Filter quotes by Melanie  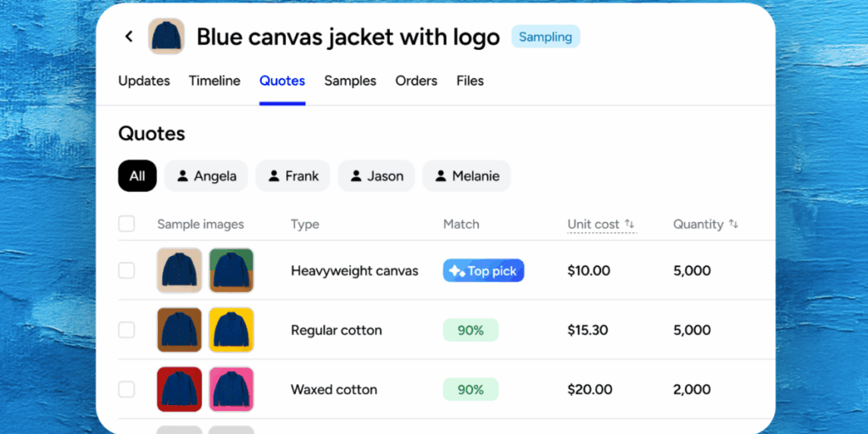(x=466, y=176)
